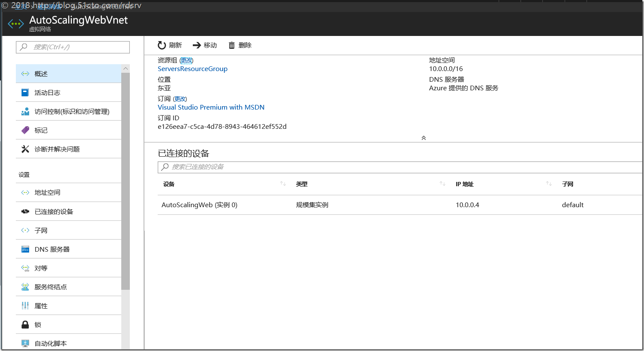Click the DNS 服务器 icon in sidebar

(25, 249)
